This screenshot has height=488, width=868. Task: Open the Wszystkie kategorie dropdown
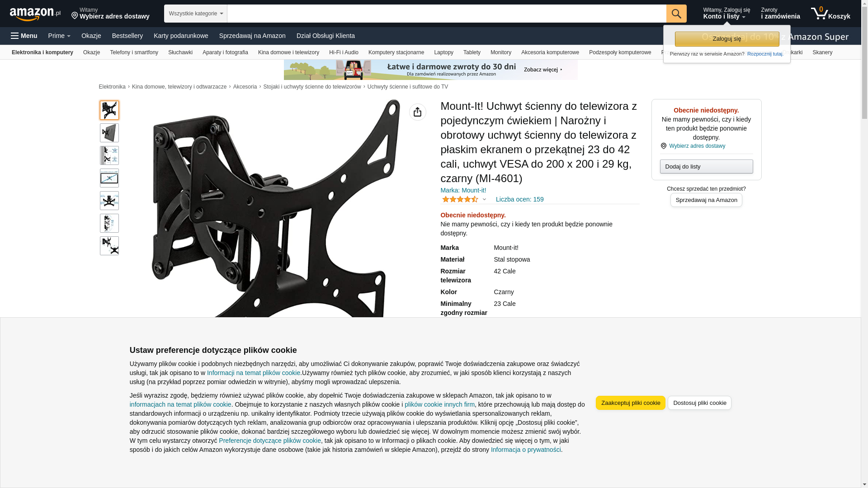pos(196,14)
